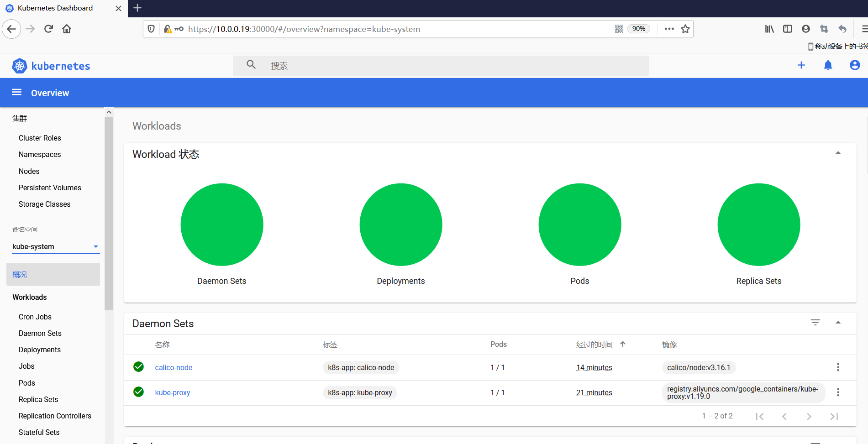The width and height of the screenshot is (868, 444).
Task: Open Nodes in the sidebar
Action: [x=29, y=171]
